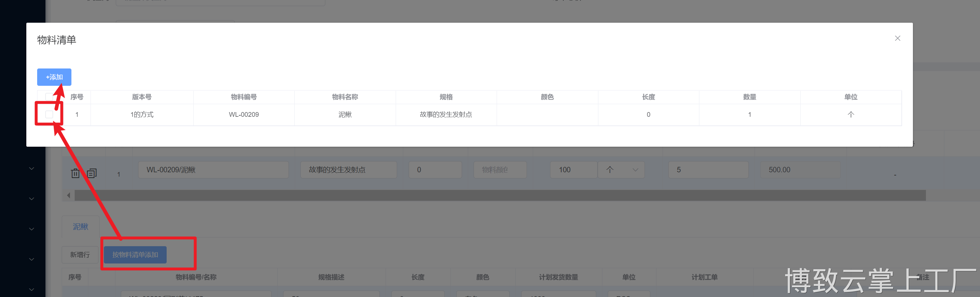Click the 数量 column header
This screenshot has width=980, height=297.
pyautogui.click(x=750, y=97)
